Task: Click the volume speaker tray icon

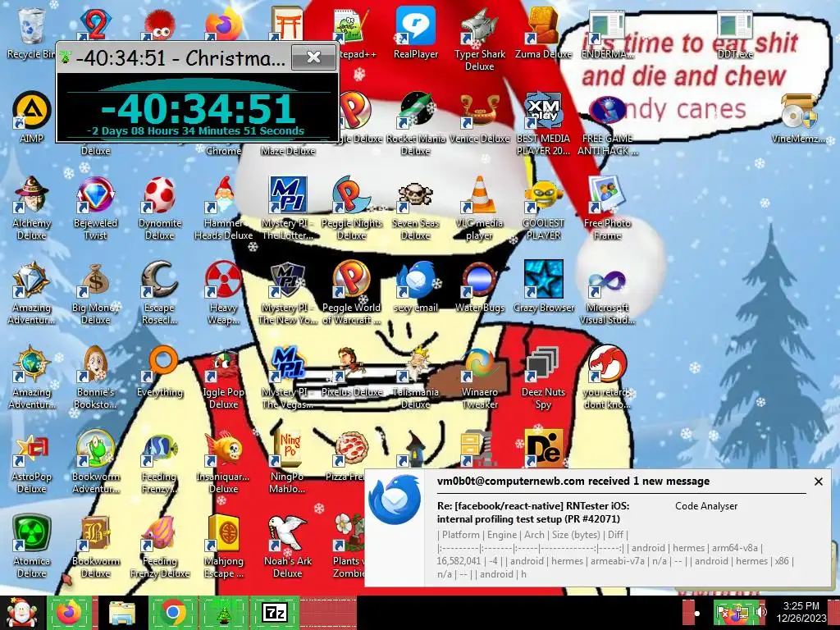Action: 760,612
